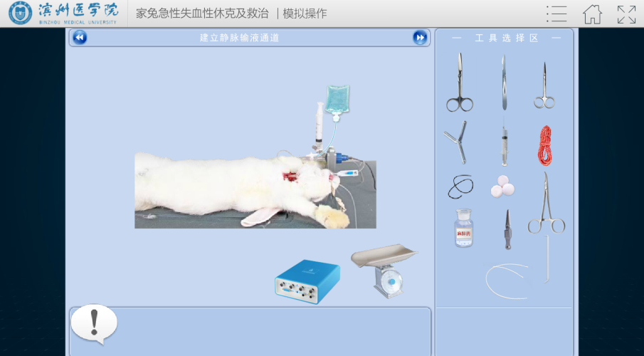Select the white catheter tubing
Image resolution: width=644 pixels, height=356 pixels.
point(507,280)
